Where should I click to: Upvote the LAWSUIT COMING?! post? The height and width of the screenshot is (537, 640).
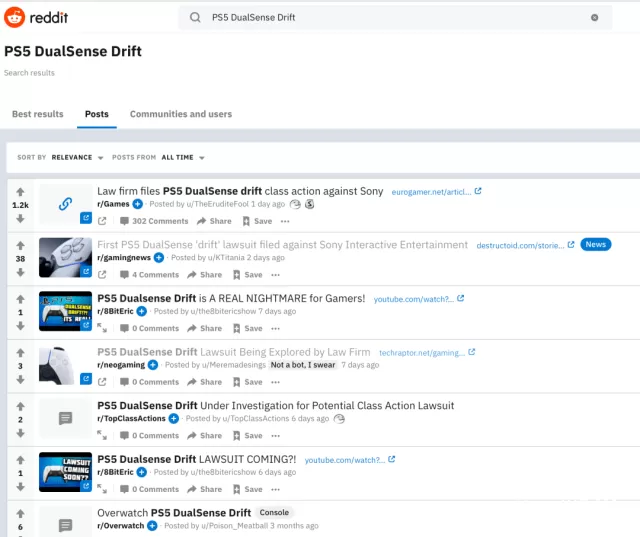(20, 460)
